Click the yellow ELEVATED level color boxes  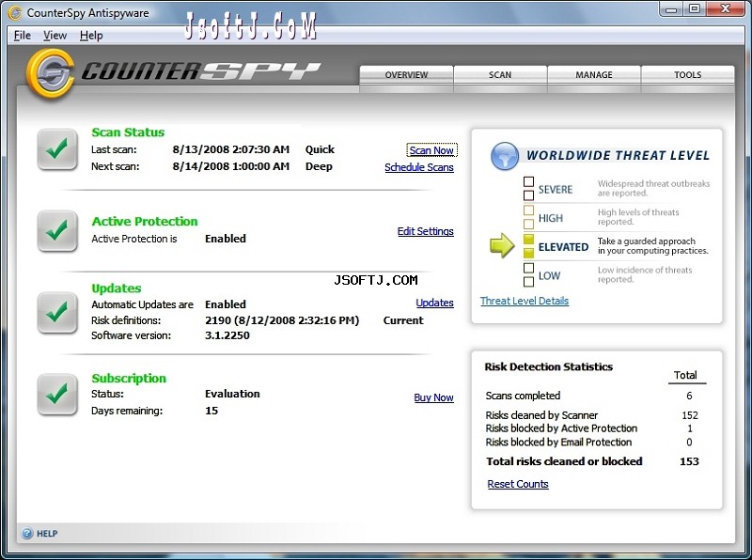point(528,246)
